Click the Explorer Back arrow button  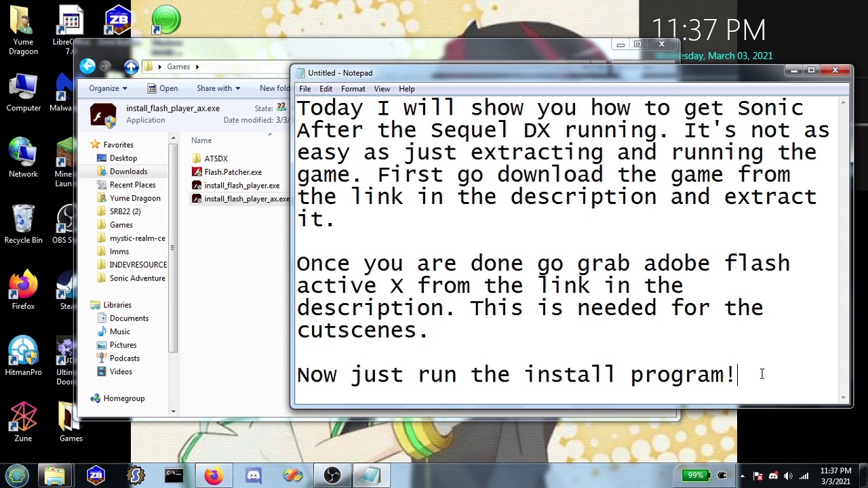pyautogui.click(x=87, y=66)
